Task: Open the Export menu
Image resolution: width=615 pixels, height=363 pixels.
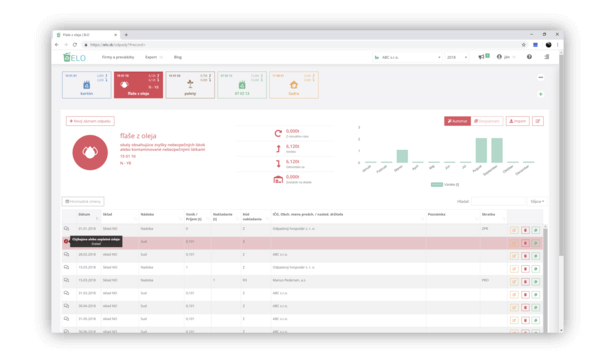Action: tap(153, 57)
